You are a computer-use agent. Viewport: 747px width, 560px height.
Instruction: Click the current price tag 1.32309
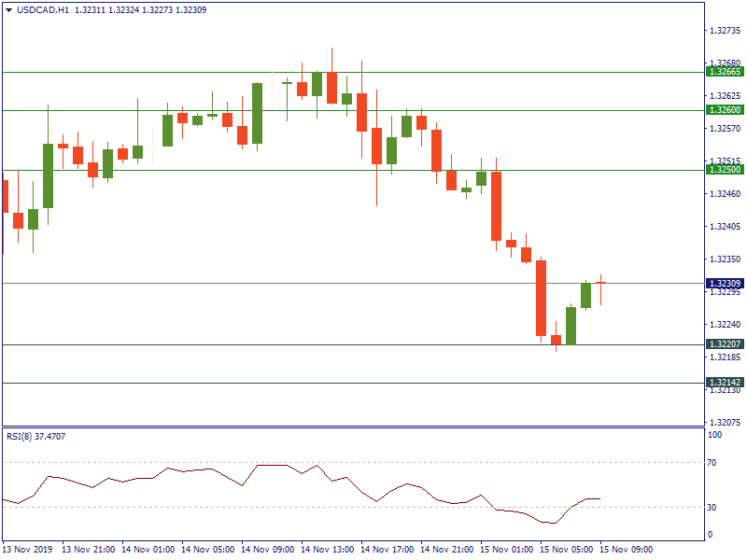pyautogui.click(x=725, y=283)
